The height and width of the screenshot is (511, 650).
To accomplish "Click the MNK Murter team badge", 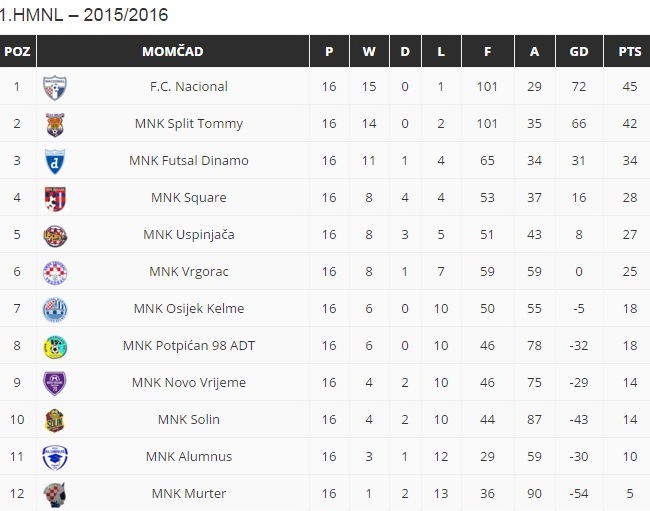I will click(x=55, y=493).
